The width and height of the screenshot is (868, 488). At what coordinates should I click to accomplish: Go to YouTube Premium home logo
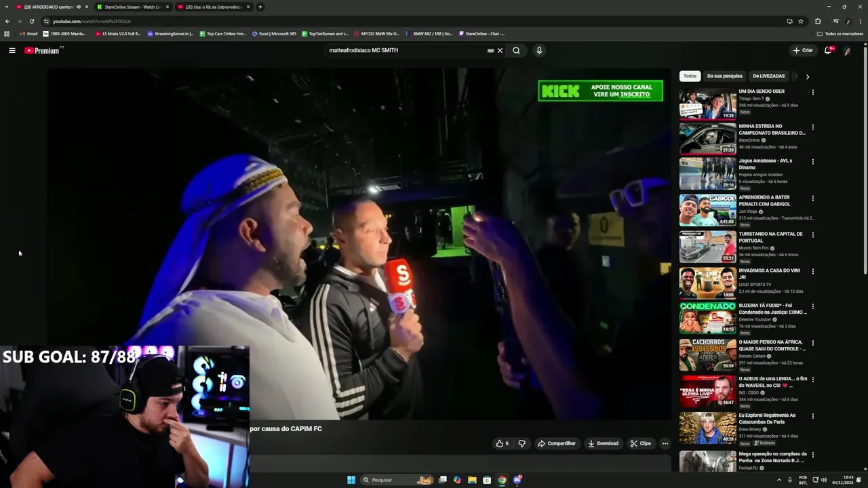pos(43,50)
